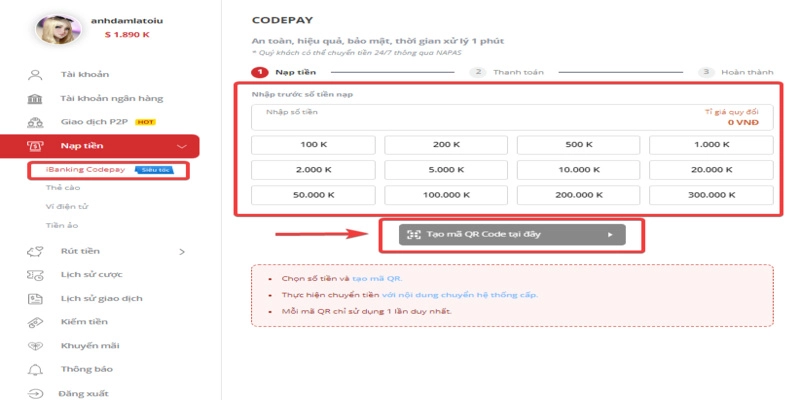Click the Lịch sử cược icon
Image resolution: width=800 pixels, height=400 pixels.
35,275
